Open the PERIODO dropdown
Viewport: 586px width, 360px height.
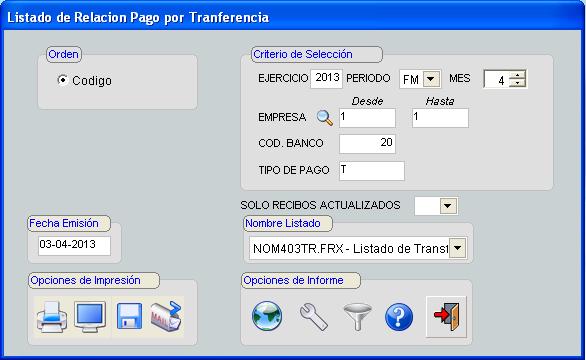click(x=431, y=79)
